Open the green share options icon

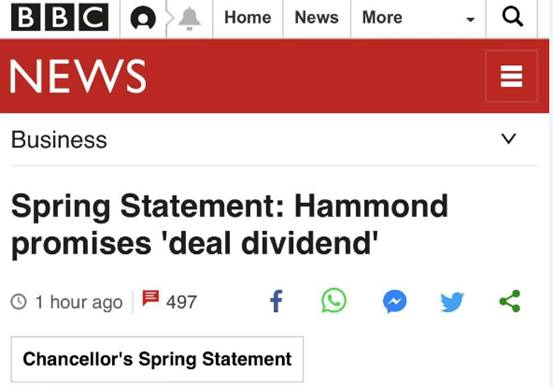click(510, 301)
